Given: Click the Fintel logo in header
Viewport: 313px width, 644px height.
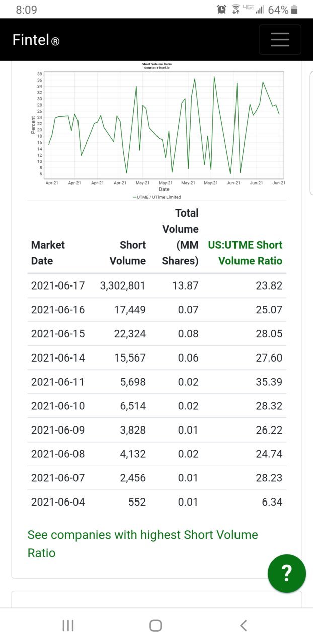Looking at the screenshot, I should click(x=36, y=40).
